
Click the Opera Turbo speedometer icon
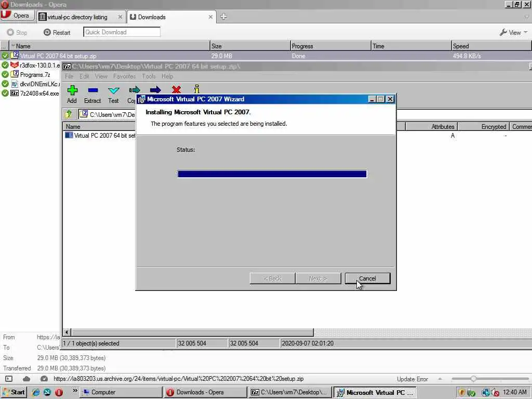point(44,379)
